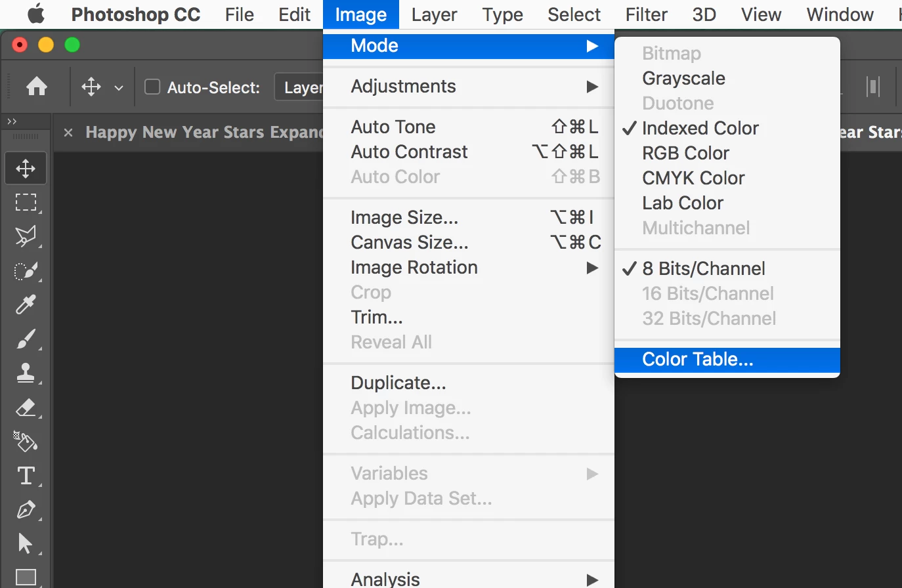Click the yellow minimize window button
902x588 pixels.
[46, 45]
